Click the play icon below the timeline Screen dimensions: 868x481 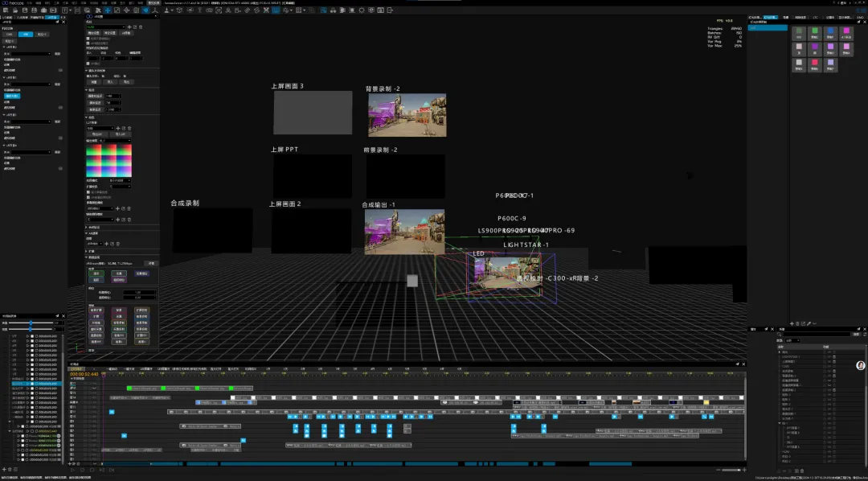coord(72,470)
